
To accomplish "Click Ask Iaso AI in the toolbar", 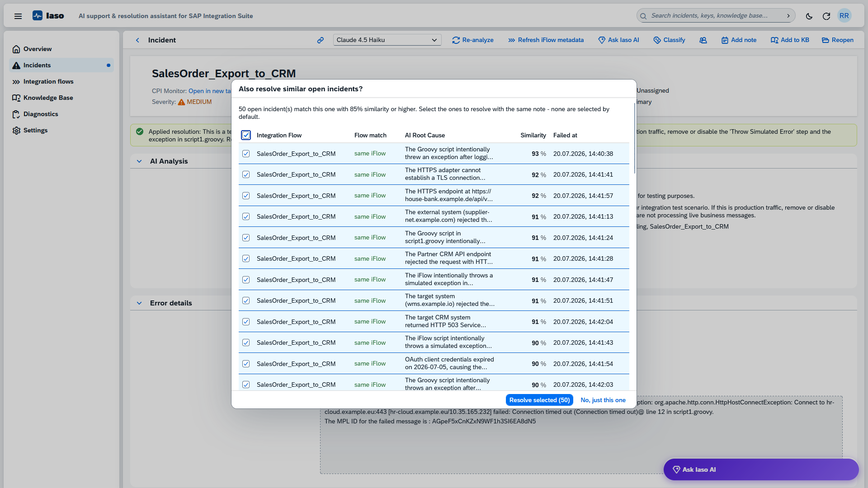I will point(618,40).
